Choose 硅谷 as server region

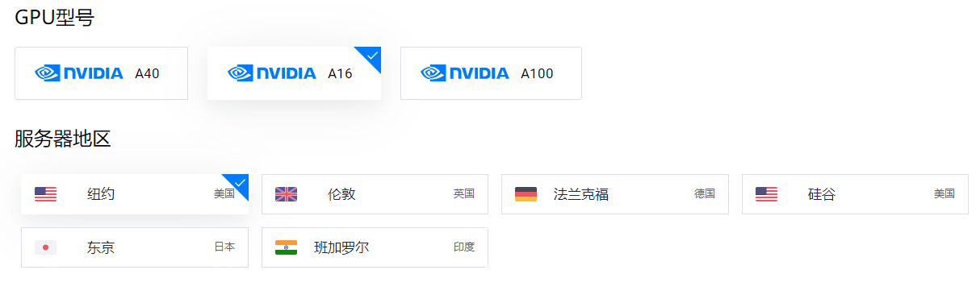point(855,194)
